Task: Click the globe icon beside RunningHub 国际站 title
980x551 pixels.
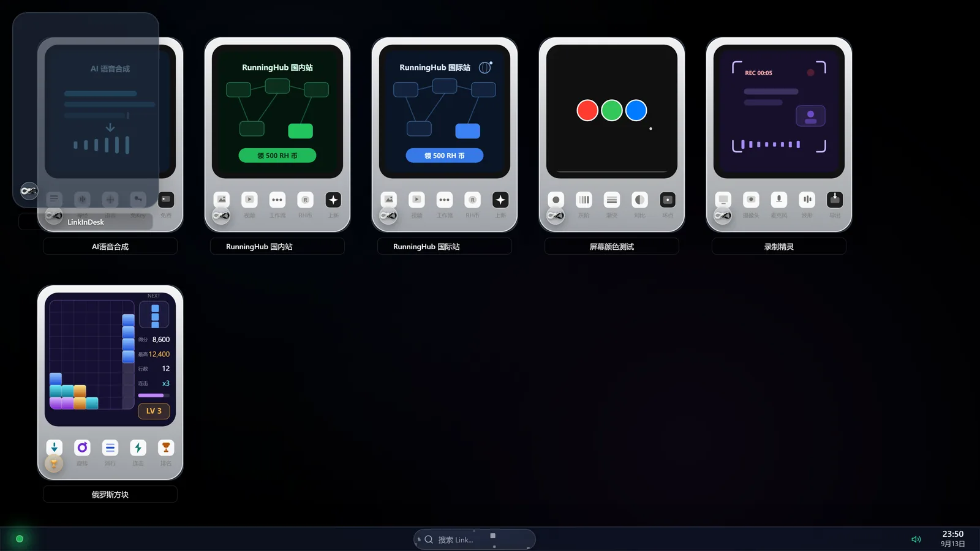Action: [485, 67]
